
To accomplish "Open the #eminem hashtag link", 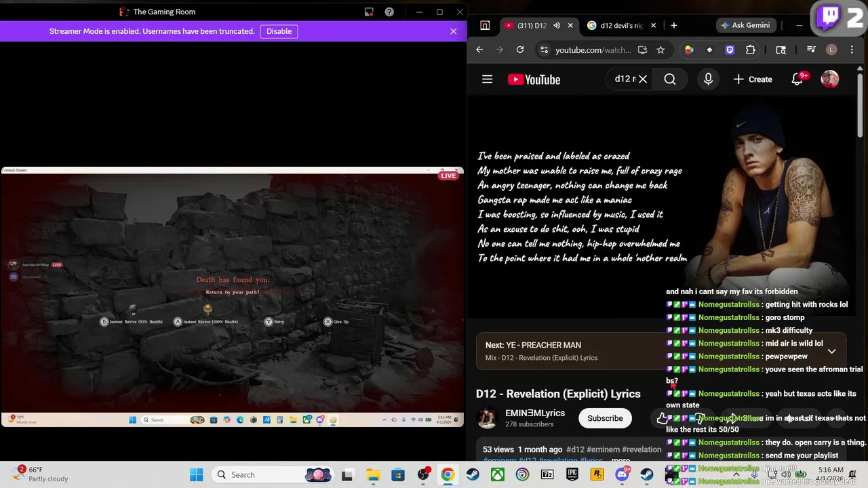I will pyautogui.click(x=604, y=449).
